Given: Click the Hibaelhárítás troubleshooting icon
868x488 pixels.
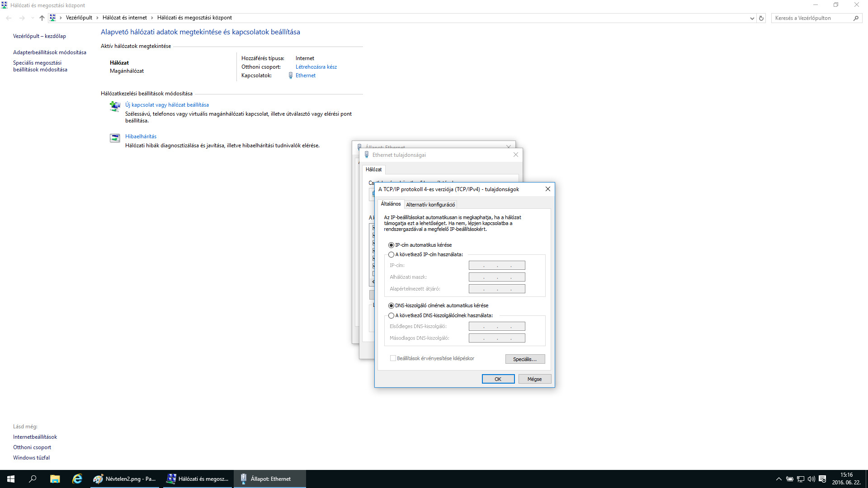Looking at the screenshot, I should [115, 138].
